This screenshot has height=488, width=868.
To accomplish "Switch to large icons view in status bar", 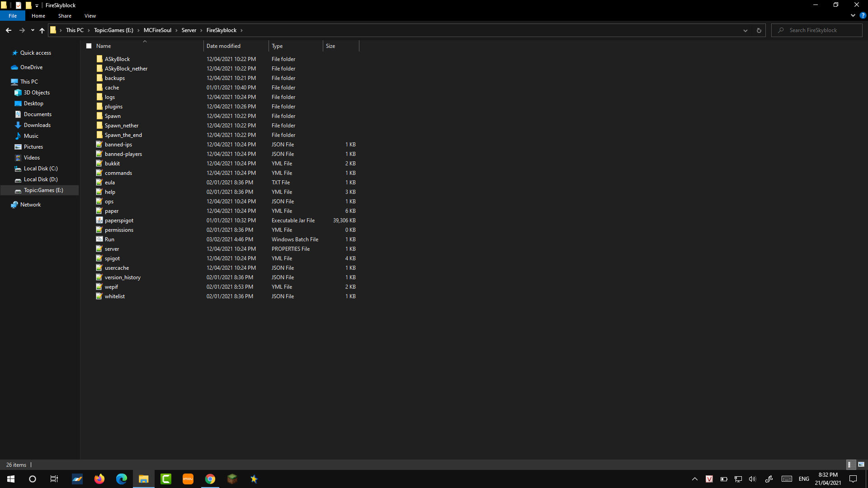I will point(861,465).
